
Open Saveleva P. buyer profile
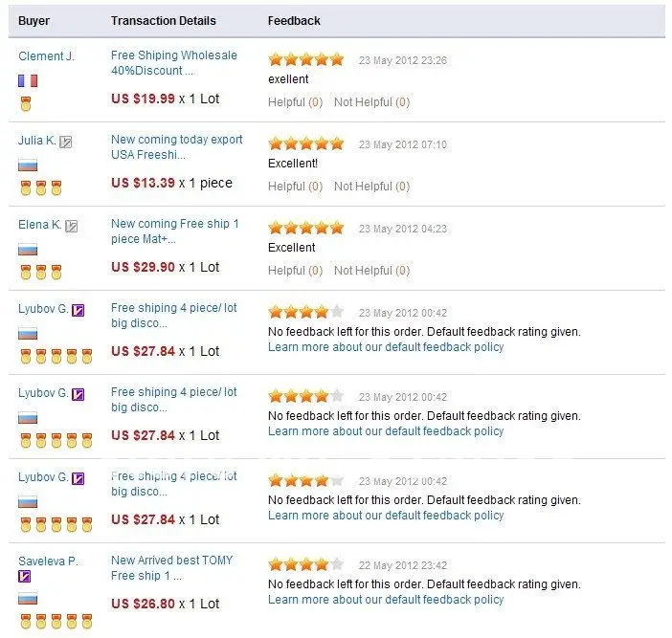coord(48,561)
